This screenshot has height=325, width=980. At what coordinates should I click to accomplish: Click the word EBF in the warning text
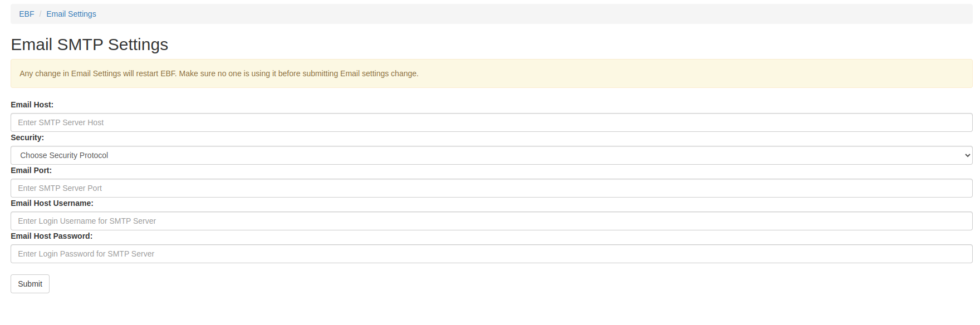[x=168, y=73]
